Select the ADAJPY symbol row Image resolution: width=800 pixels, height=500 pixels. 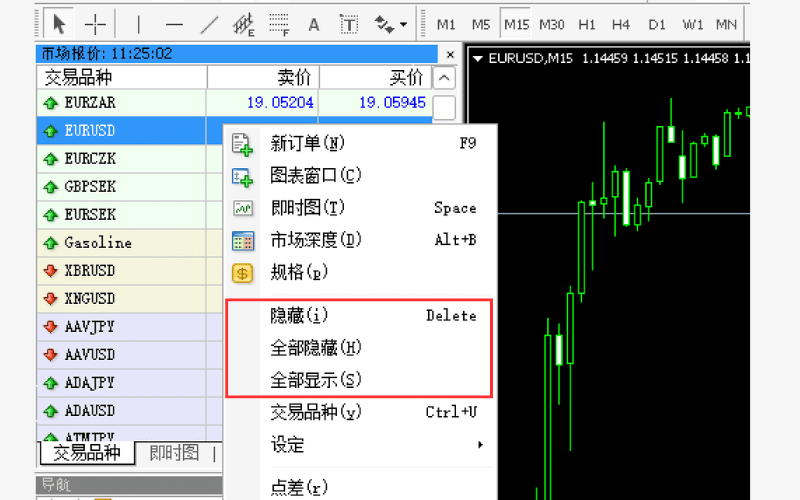click(130, 383)
